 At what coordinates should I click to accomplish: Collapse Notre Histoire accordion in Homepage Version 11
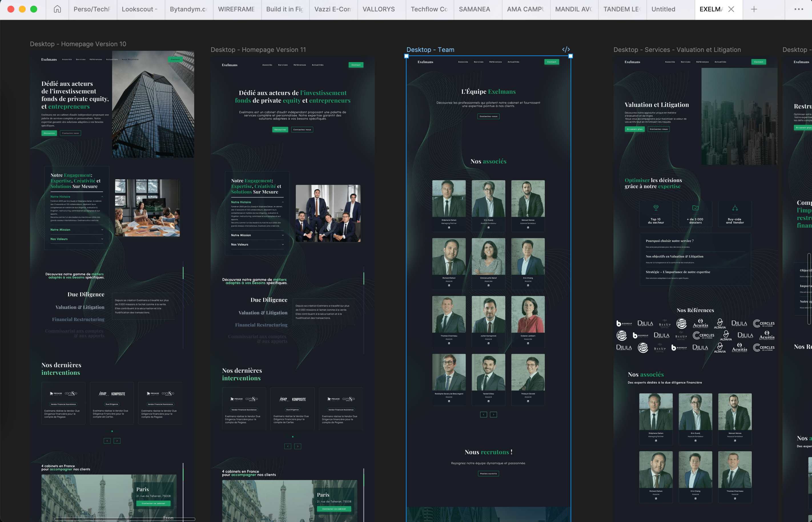(283, 202)
